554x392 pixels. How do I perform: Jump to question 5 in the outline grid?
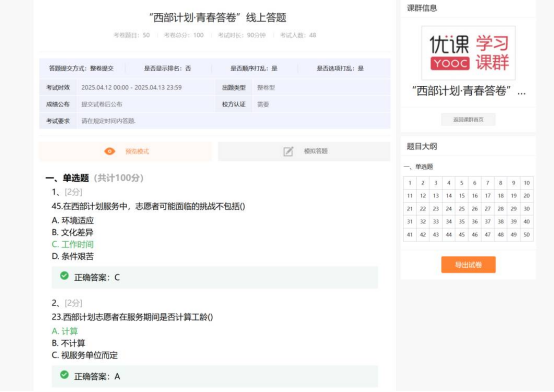pyautogui.click(x=462, y=183)
